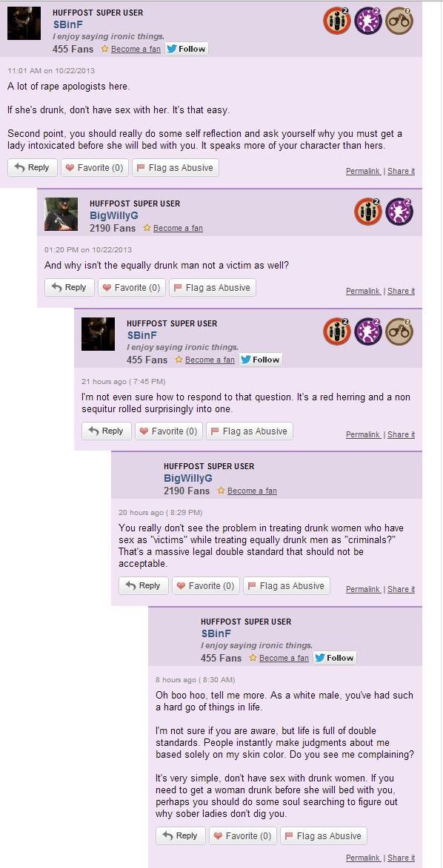
Task: Follow SBinF on Twitter from the first comment
Action: [186, 49]
